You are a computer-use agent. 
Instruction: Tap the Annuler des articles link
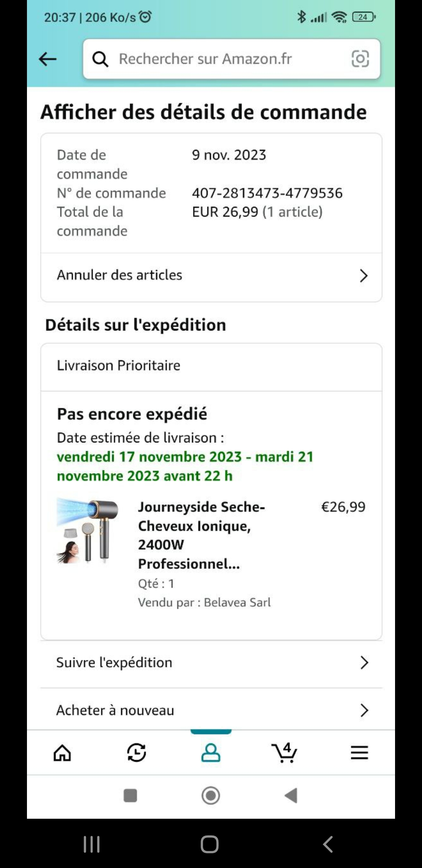120,275
